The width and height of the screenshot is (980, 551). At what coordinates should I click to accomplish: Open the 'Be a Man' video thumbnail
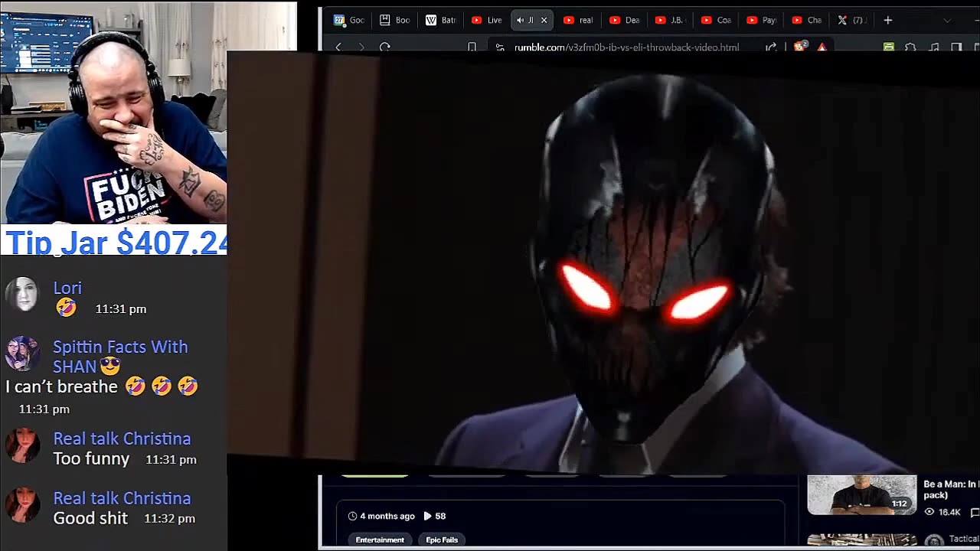(x=861, y=494)
